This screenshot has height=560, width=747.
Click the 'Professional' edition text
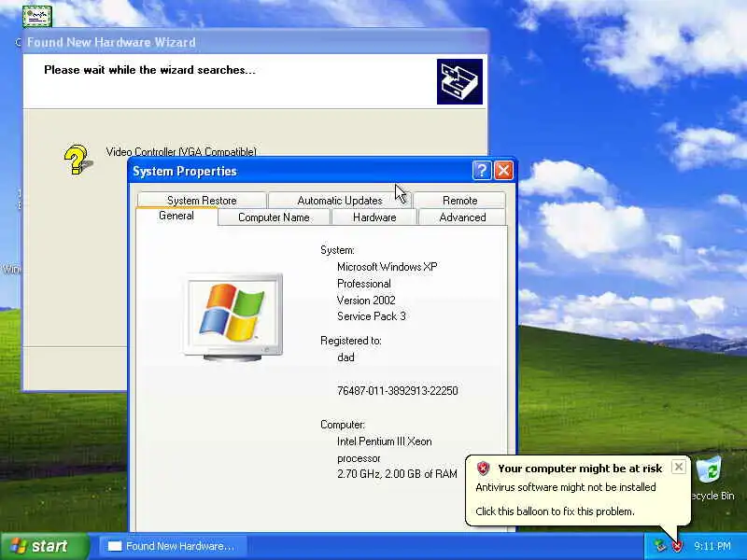(364, 284)
